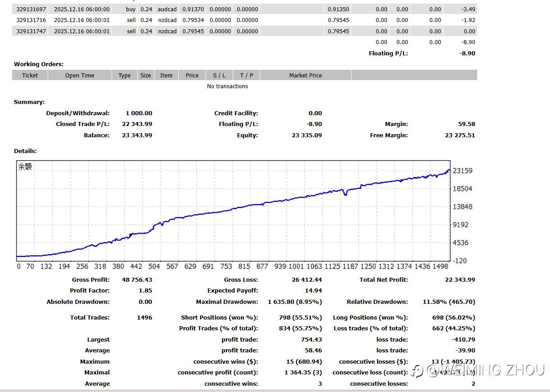
Task: Click the No transactions text
Action: [227, 86]
